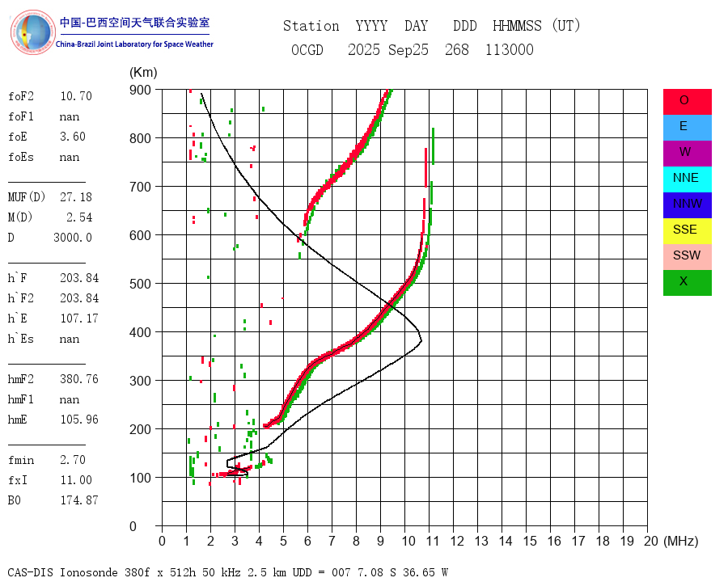Image resolution: width=728 pixels, height=582 pixels.
Task: Click the B0 value 174.87
Action: coord(79,500)
